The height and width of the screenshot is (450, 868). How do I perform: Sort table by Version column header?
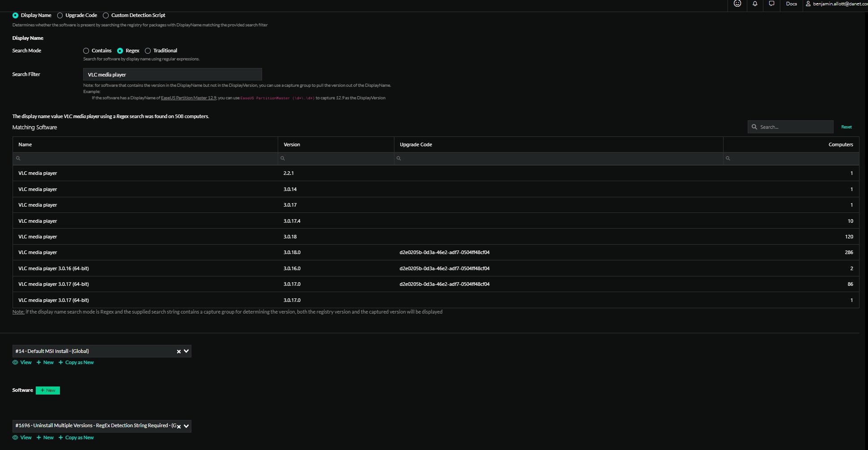[x=335, y=144]
